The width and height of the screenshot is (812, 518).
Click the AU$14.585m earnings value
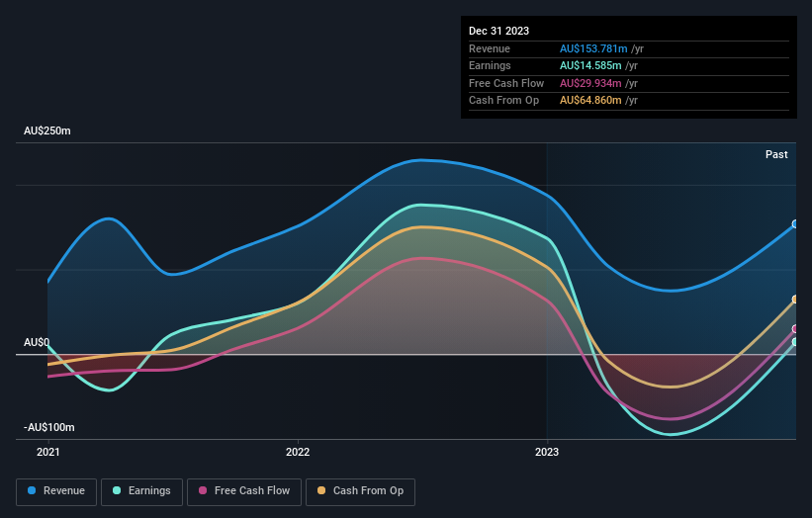point(590,65)
